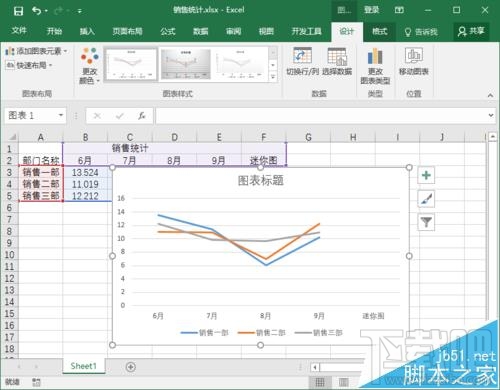This screenshot has height=390, width=500.
Task: Switch to the 格式 chart tools tab
Action: (x=379, y=31)
